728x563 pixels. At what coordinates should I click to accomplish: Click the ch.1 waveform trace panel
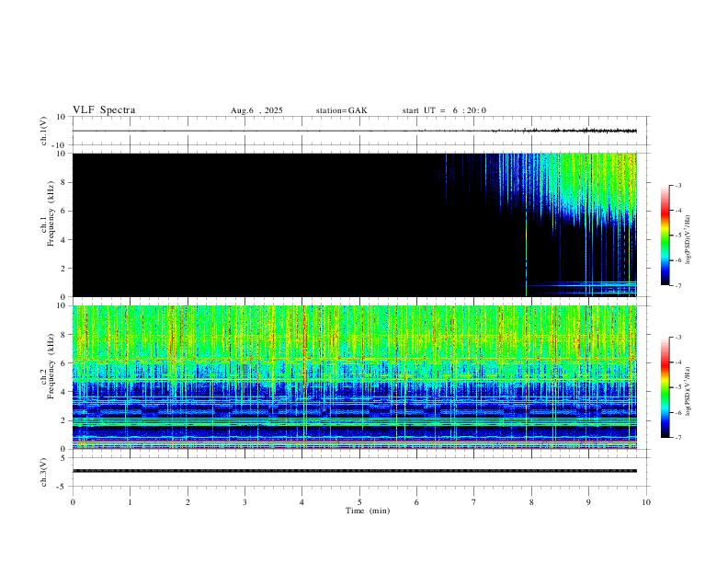pyautogui.click(x=359, y=131)
